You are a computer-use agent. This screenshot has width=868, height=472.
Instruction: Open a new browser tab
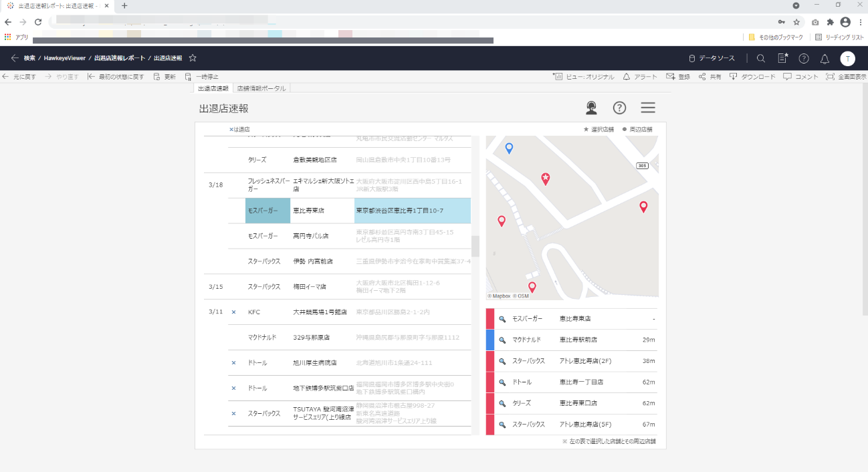124,5
